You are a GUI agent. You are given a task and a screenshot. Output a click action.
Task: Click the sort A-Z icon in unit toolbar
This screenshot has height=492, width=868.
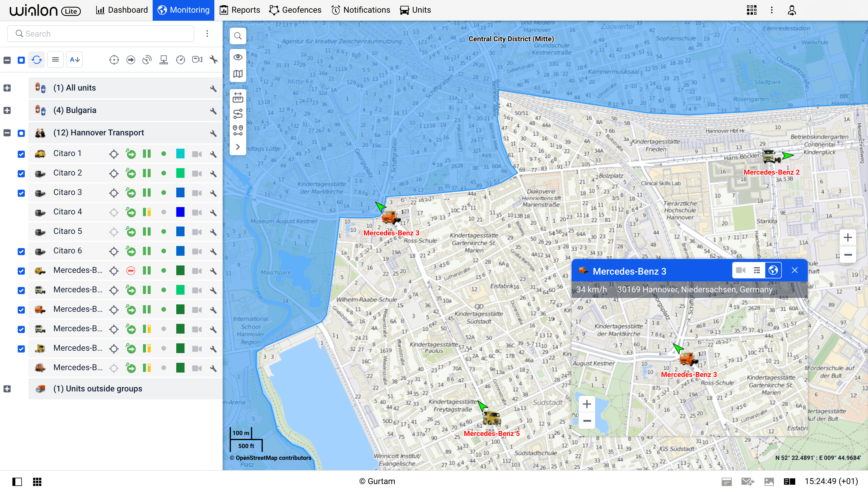pyautogui.click(x=74, y=60)
